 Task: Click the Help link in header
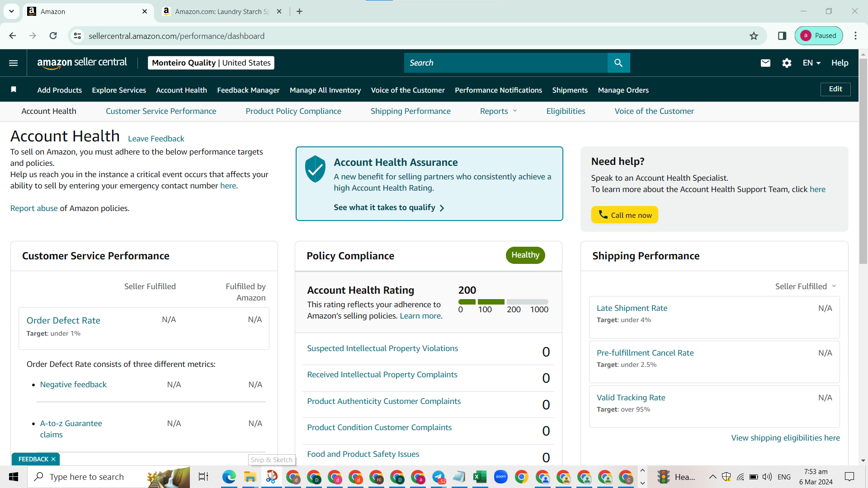tap(840, 63)
